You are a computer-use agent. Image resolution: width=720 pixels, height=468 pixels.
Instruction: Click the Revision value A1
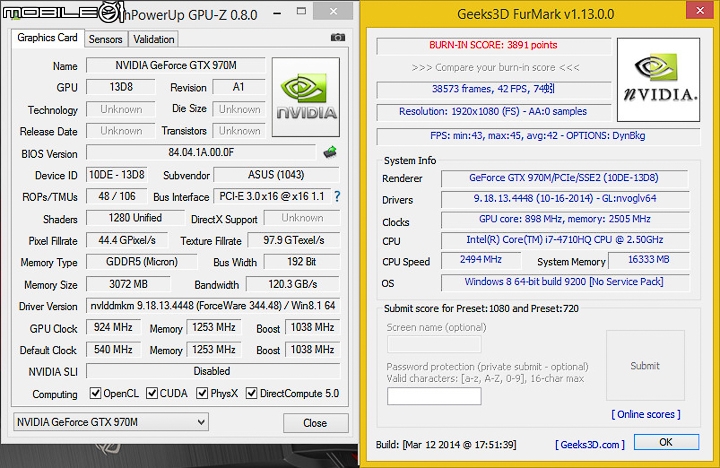pos(239,87)
